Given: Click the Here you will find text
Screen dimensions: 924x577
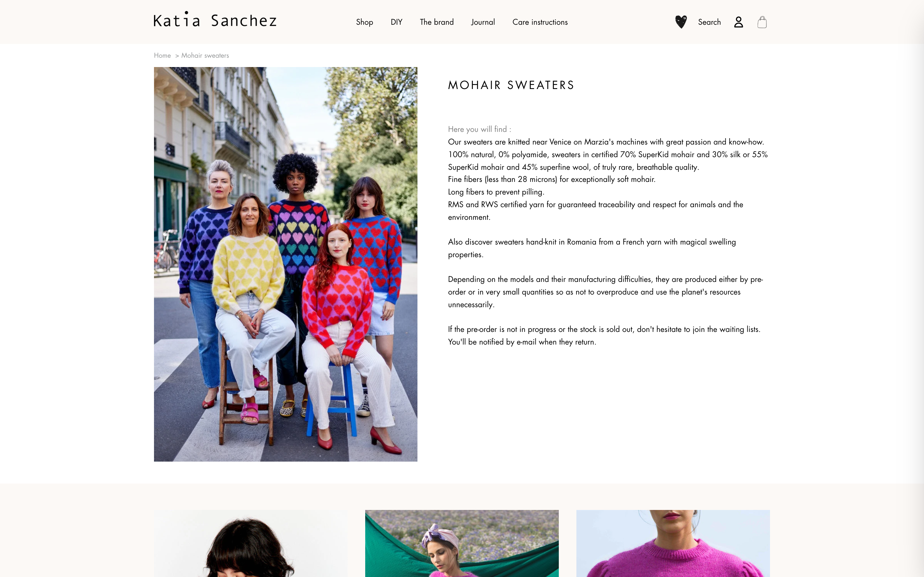Looking at the screenshot, I should 479,129.
